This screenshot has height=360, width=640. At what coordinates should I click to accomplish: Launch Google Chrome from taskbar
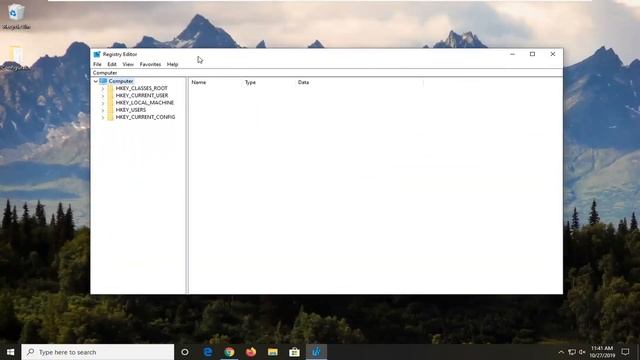tap(229, 352)
